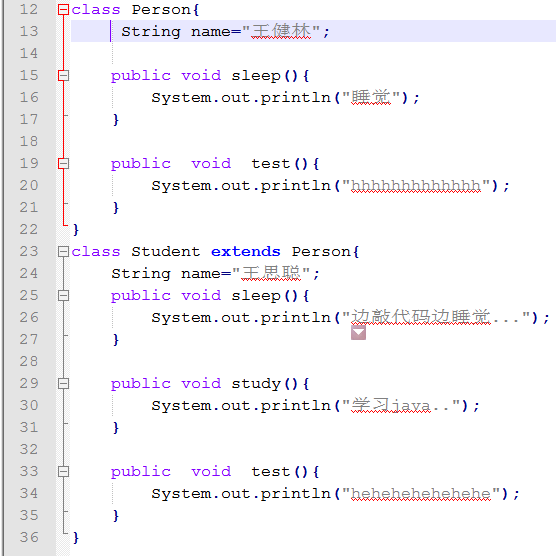Click the extends keyword on line 23
556x556 pixels.
point(246,252)
